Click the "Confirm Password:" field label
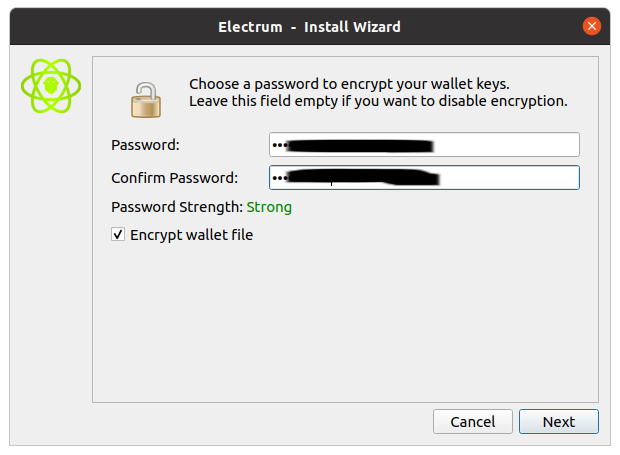 174,178
